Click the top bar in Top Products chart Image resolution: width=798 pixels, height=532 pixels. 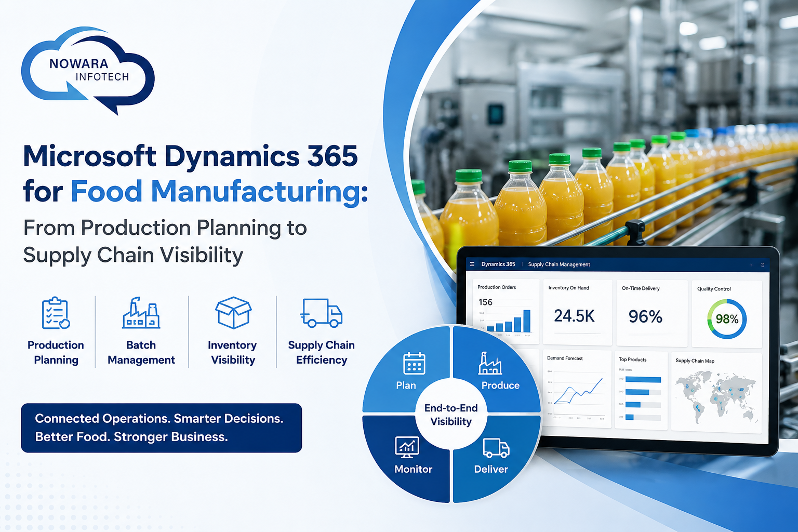click(x=643, y=380)
